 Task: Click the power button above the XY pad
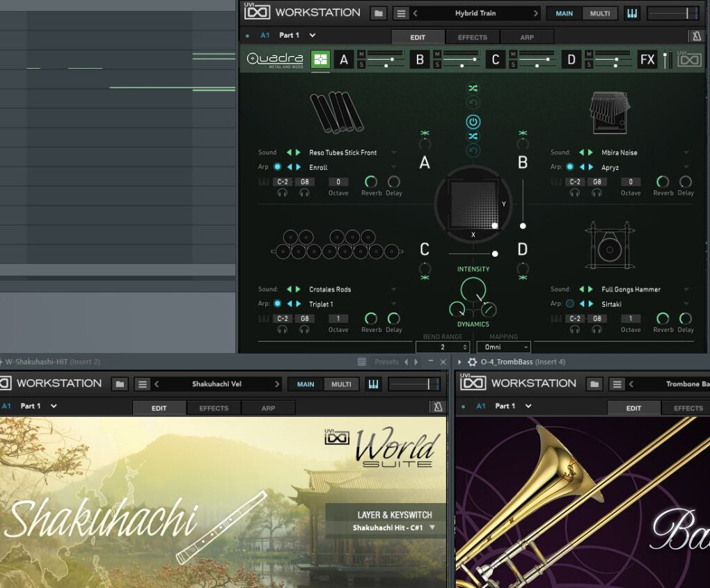[x=473, y=122]
